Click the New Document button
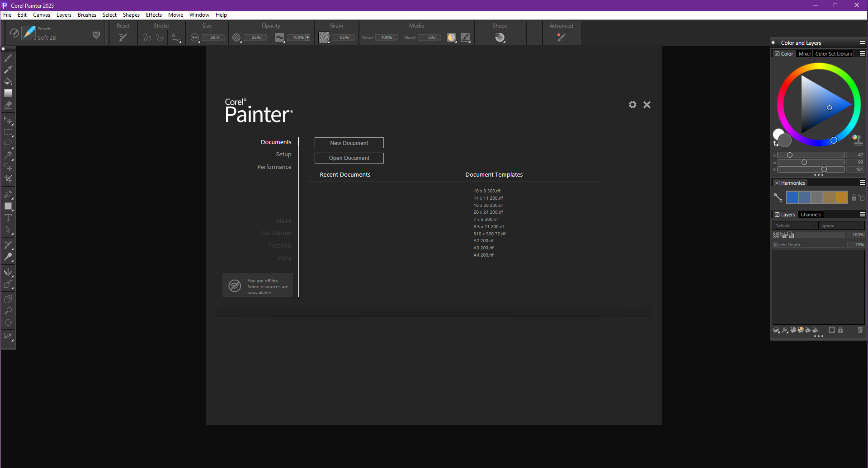The height and width of the screenshot is (468, 868). (x=349, y=143)
